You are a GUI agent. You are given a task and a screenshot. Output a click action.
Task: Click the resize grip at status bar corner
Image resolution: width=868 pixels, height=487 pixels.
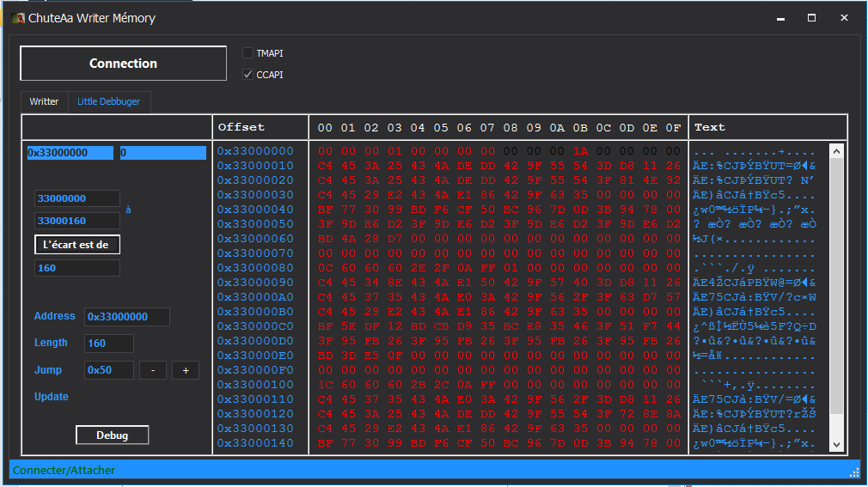(853, 472)
